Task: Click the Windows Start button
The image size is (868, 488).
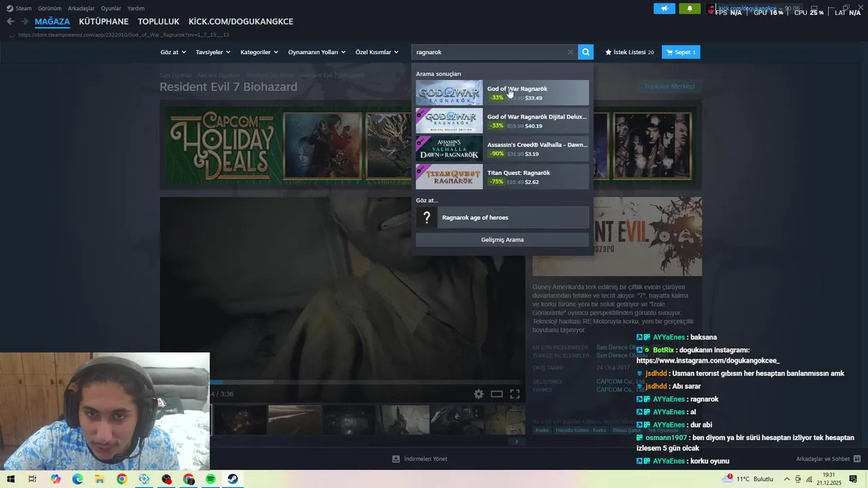Action: (x=10, y=479)
